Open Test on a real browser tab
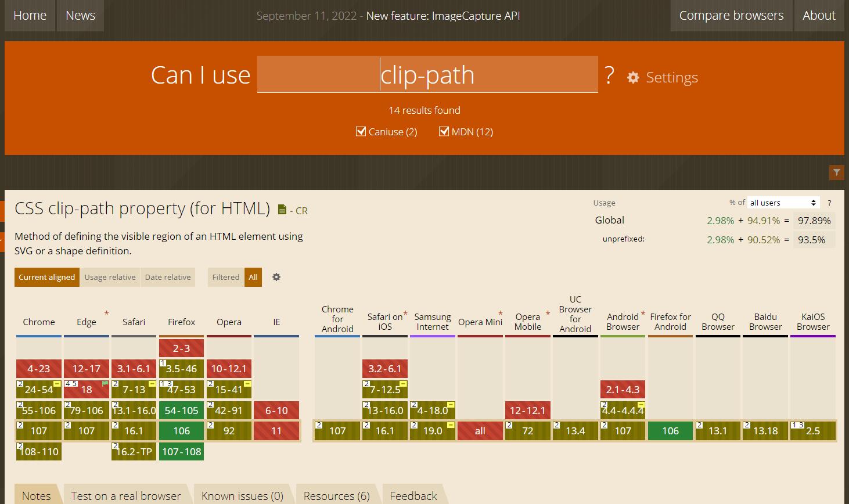Screen dimensions: 849x504 coord(126,495)
